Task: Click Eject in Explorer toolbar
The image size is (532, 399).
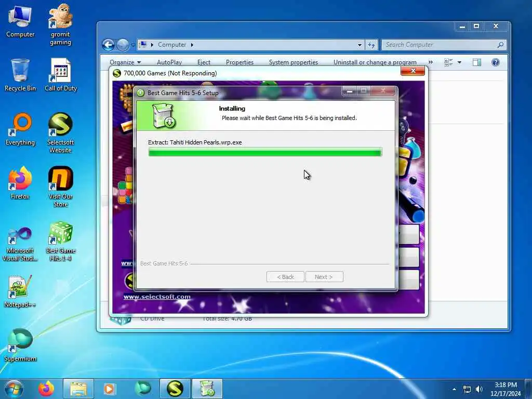Action: [204, 62]
